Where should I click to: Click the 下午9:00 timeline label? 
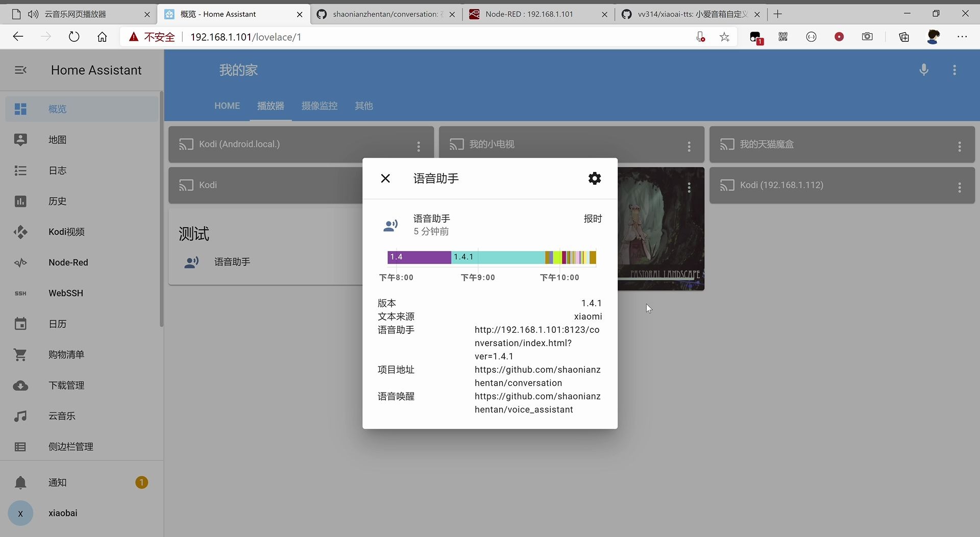pyautogui.click(x=478, y=277)
